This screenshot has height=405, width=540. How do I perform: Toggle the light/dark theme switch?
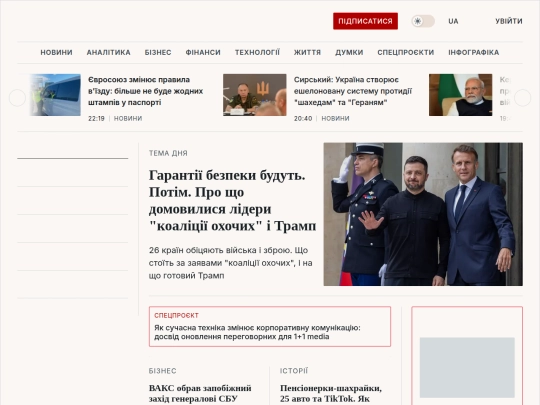coord(423,21)
